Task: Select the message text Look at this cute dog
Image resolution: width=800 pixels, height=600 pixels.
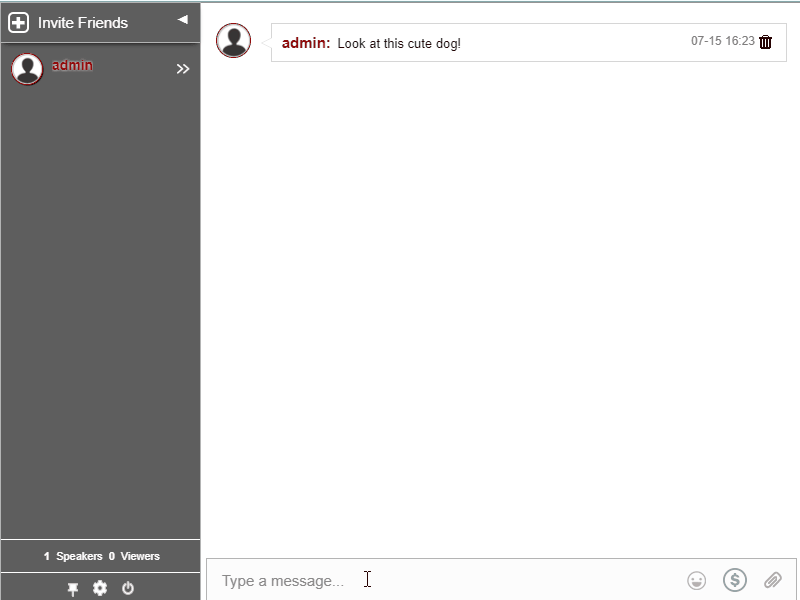Action: 398,43
